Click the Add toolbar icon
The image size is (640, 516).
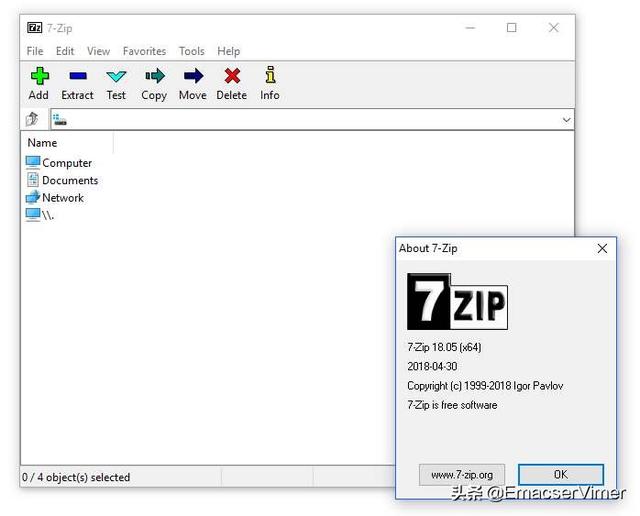point(39,76)
